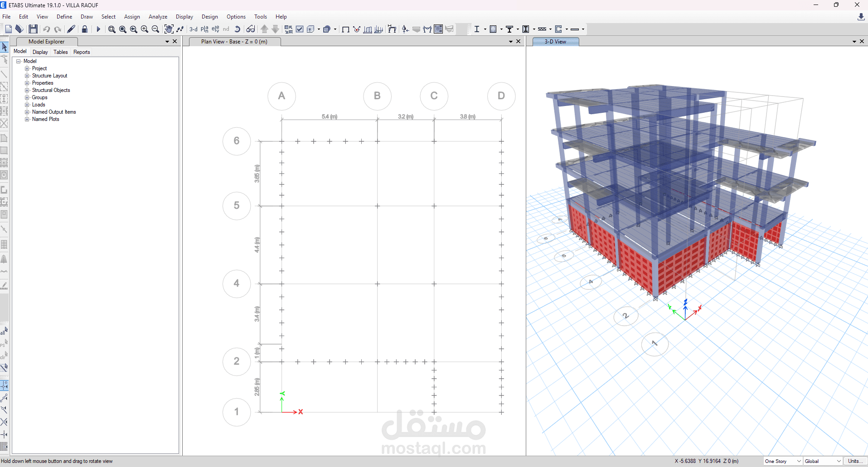Redo the last undone action
Screen dimensions: 868x467
click(58, 29)
